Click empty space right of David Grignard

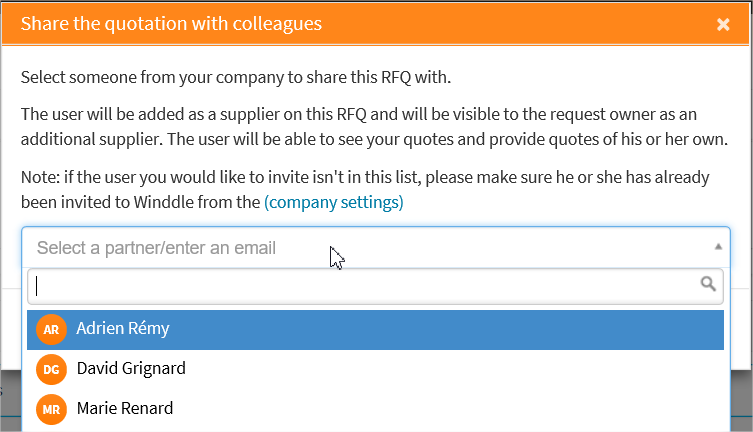pos(450,369)
